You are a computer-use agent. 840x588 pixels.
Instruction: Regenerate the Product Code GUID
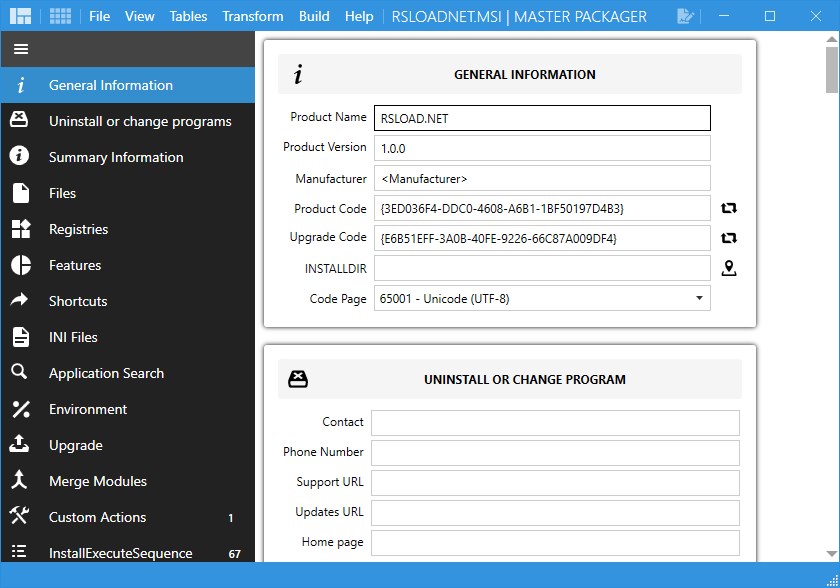tap(729, 208)
